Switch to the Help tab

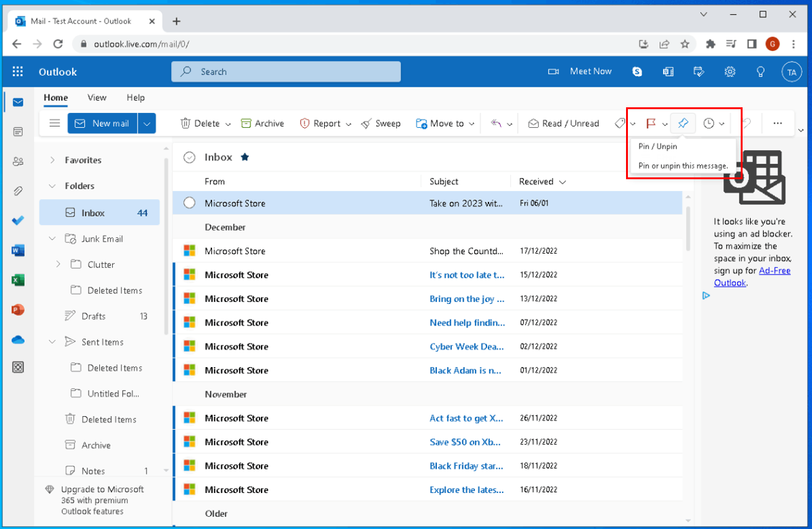[x=136, y=97]
